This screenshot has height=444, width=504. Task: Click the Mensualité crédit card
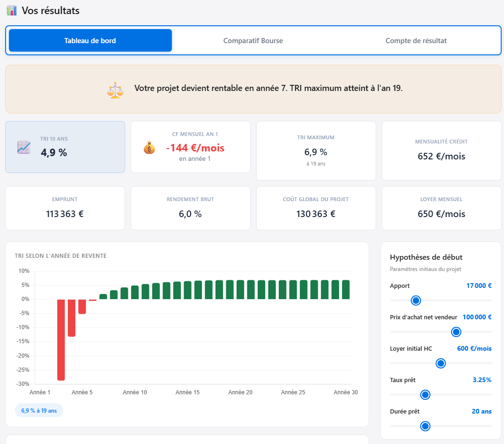pyautogui.click(x=441, y=151)
